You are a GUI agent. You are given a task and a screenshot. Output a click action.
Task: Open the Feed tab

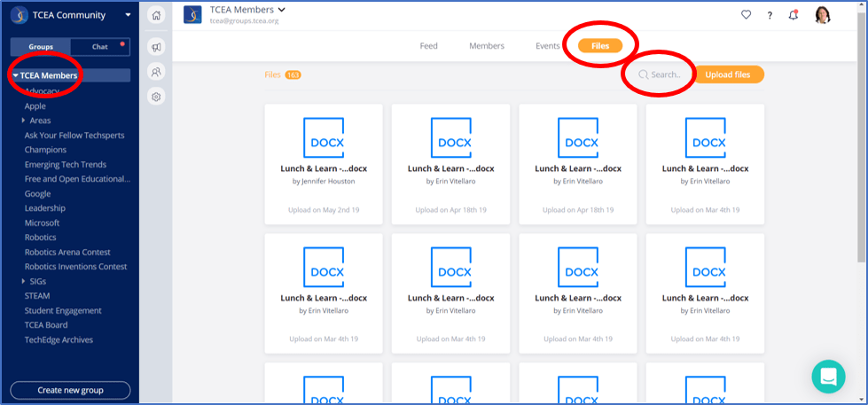click(428, 46)
